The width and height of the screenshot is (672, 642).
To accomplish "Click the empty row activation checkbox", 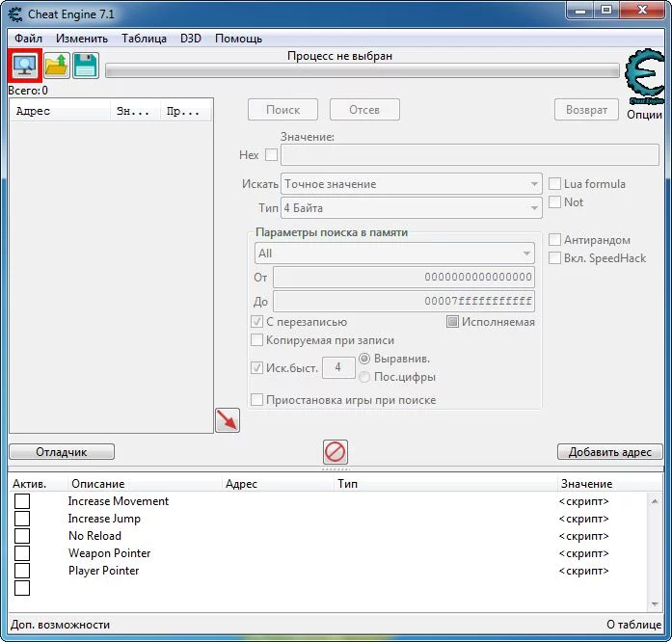I will point(22,588).
